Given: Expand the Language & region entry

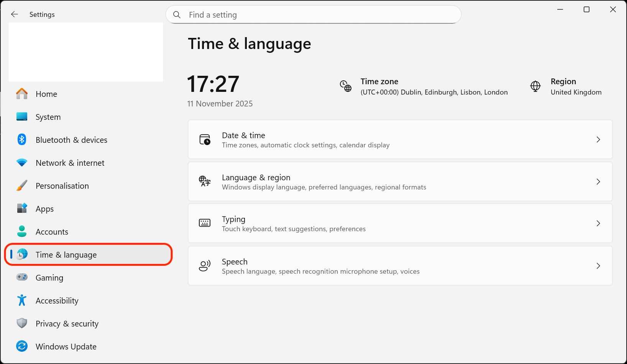Looking at the screenshot, I should pyautogui.click(x=598, y=181).
